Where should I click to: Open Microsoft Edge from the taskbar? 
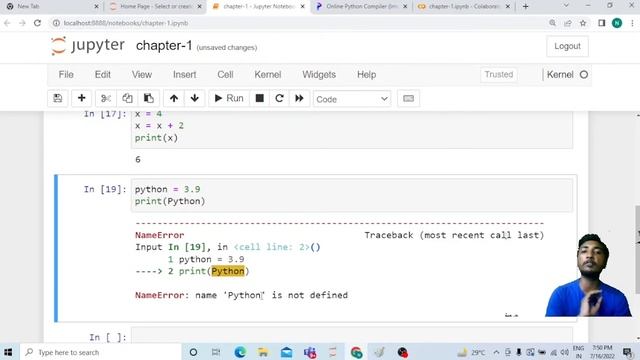(x=240, y=352)
